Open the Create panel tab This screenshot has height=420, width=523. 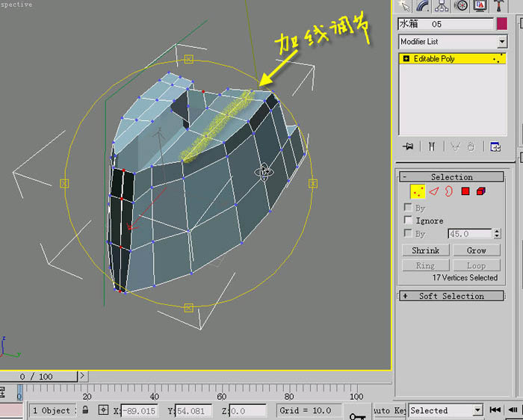[x=404, y=6]
